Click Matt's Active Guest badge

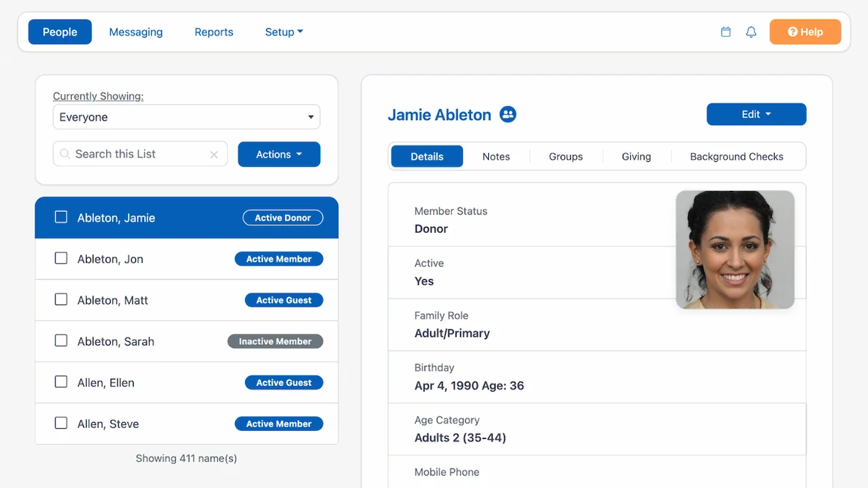pyautogui.click(x=284, y=300)
